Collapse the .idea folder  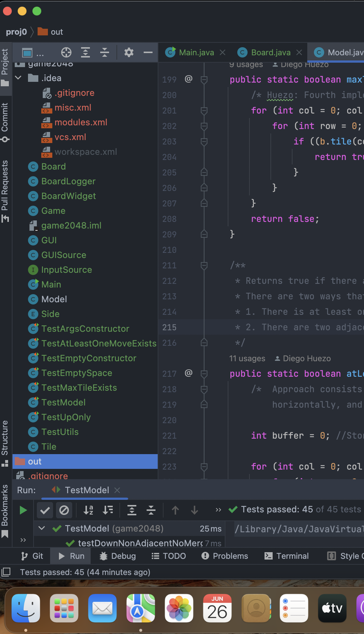(x=18, y=78)
